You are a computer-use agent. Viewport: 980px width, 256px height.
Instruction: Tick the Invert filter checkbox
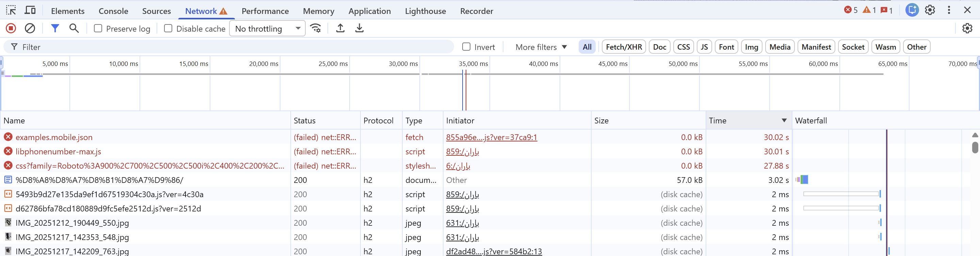[x=466, y=47]
